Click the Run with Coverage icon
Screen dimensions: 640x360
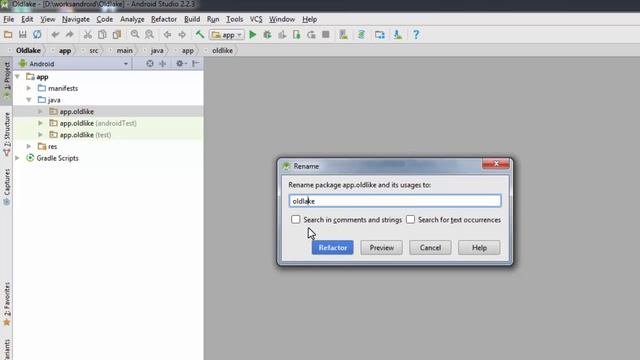[282, 35]
